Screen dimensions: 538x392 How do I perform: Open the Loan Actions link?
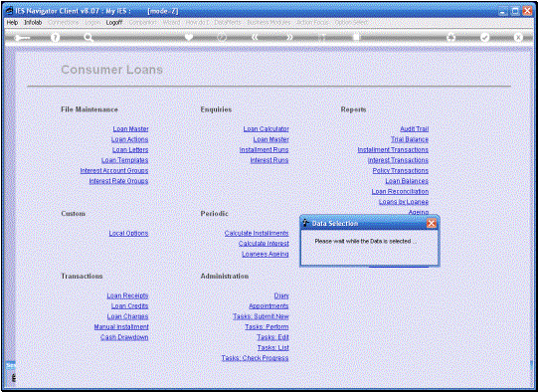click(x=129, y=139)
